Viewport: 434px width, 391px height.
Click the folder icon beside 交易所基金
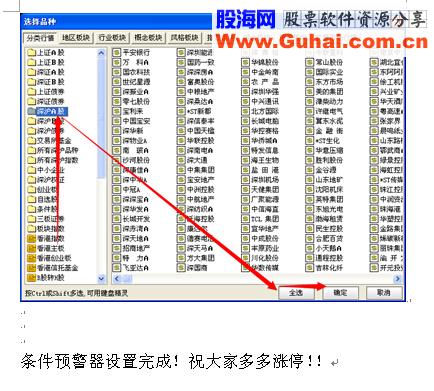[31, 141]
